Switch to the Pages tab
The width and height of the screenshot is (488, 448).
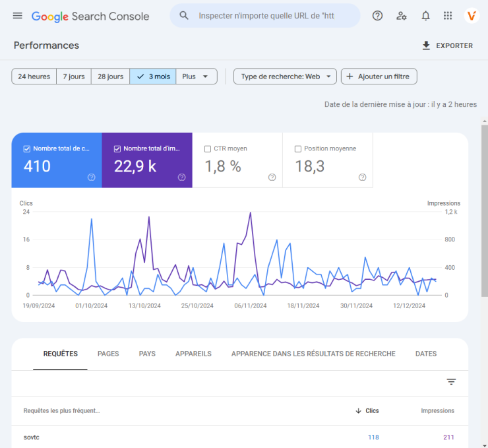click(108, 354)
